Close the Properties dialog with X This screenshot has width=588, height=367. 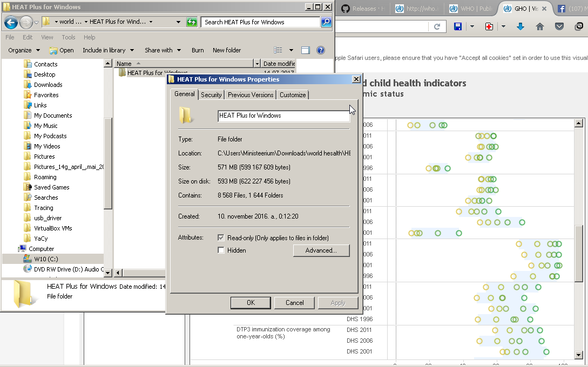[356, 79]
